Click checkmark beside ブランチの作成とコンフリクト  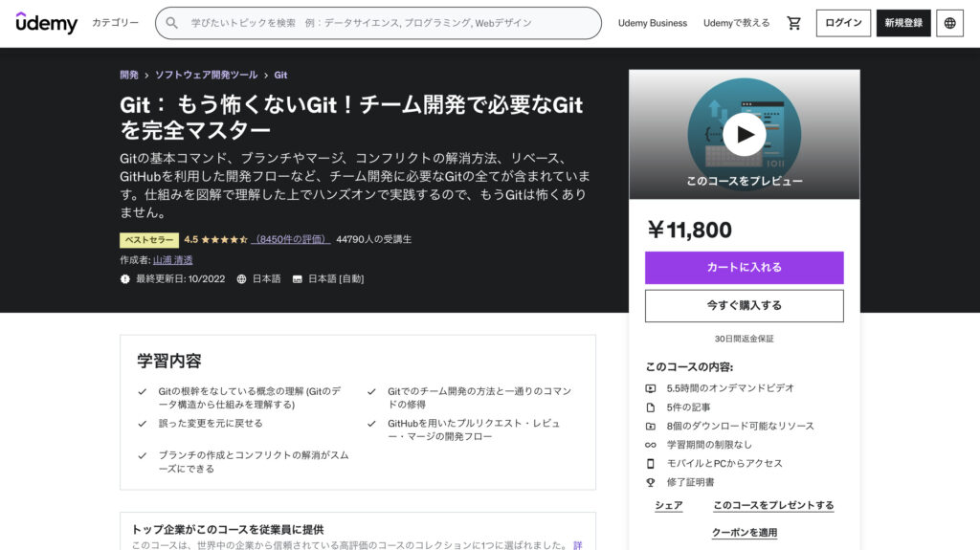click(x=143, y=455)
